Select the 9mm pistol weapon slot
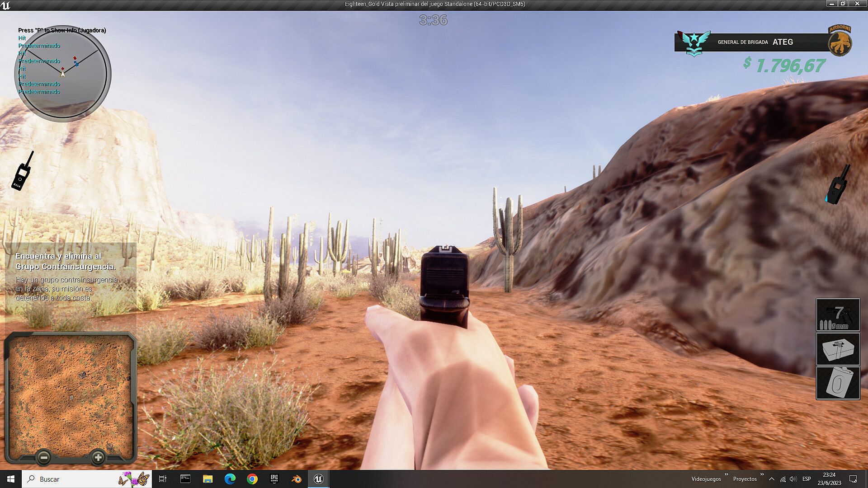This screenshot has width=868, height=488. (838, 315)
